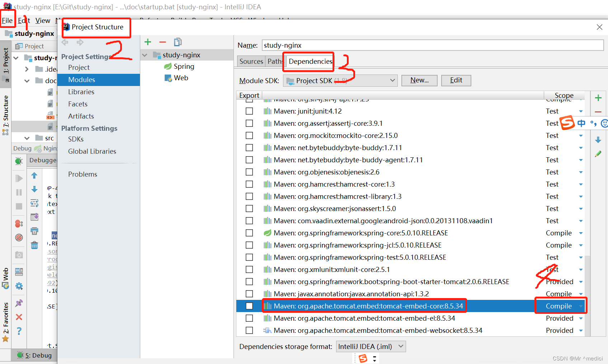Check export for mockito-core:2.15.0
This screenshot has width=608, height=364.
tap(249, 135)
